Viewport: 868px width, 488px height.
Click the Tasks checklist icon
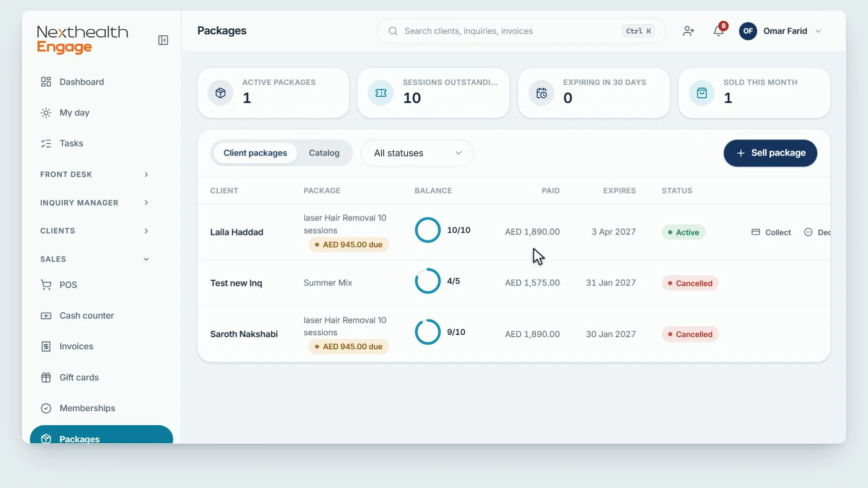pos(46,143)
